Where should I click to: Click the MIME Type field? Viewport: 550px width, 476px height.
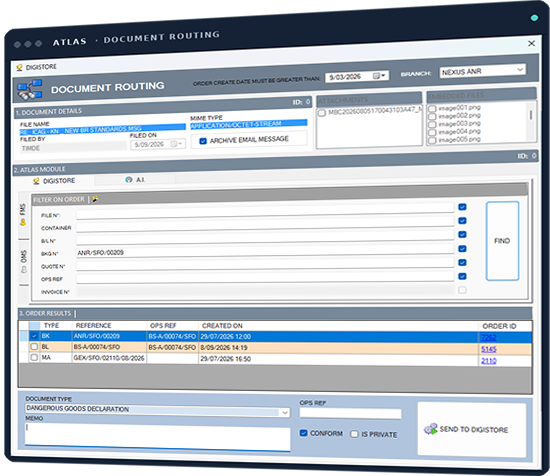click(248, 124)
